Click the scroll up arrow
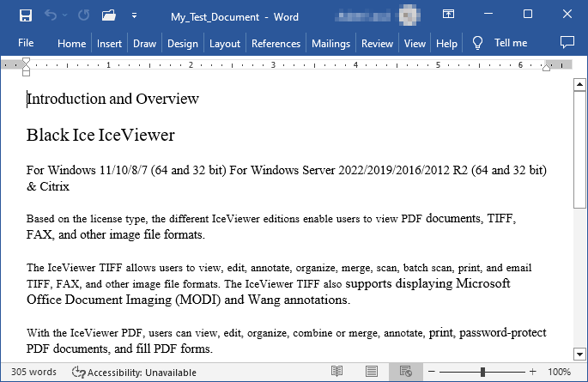Viewport: 588px width, 382px height. [x=579, y=84]
